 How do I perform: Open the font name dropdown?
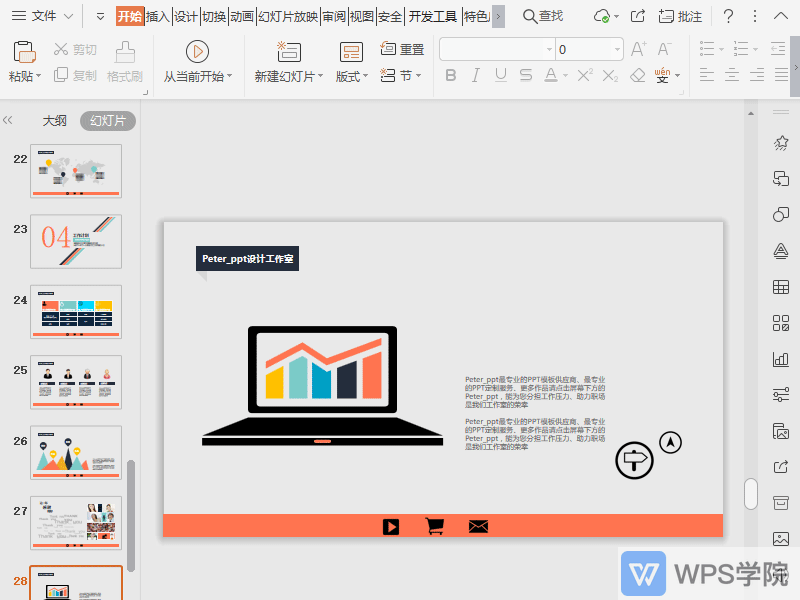point(549,49)
